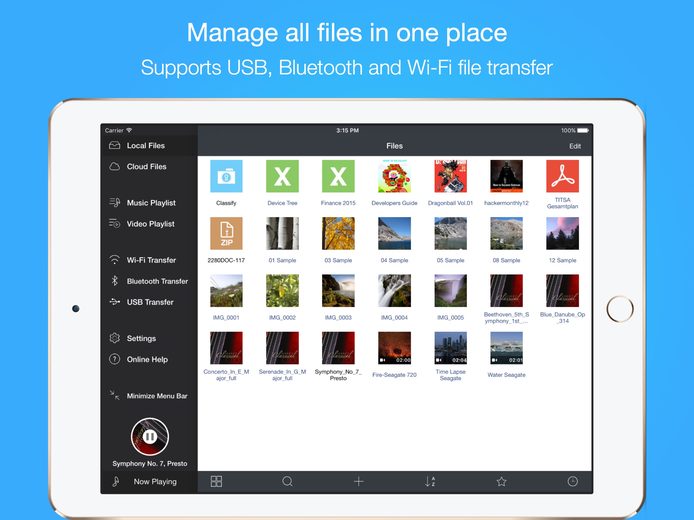
Task: Click the clock recent icon in bottom toolbar
Action: [x=573, y=481]
